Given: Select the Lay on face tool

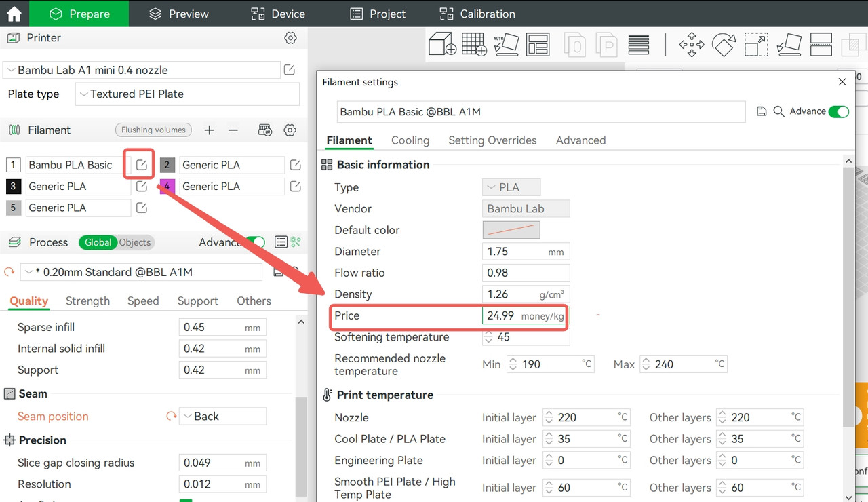Looking at the screenshot, I should point(789,45).
